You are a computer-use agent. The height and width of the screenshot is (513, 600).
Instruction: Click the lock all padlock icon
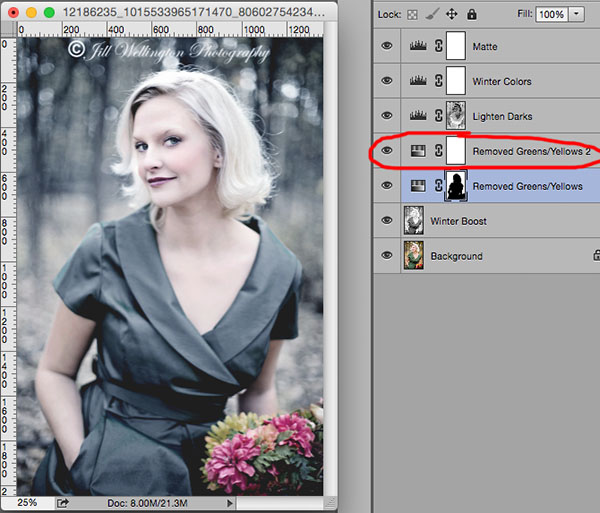coord(472,15)
